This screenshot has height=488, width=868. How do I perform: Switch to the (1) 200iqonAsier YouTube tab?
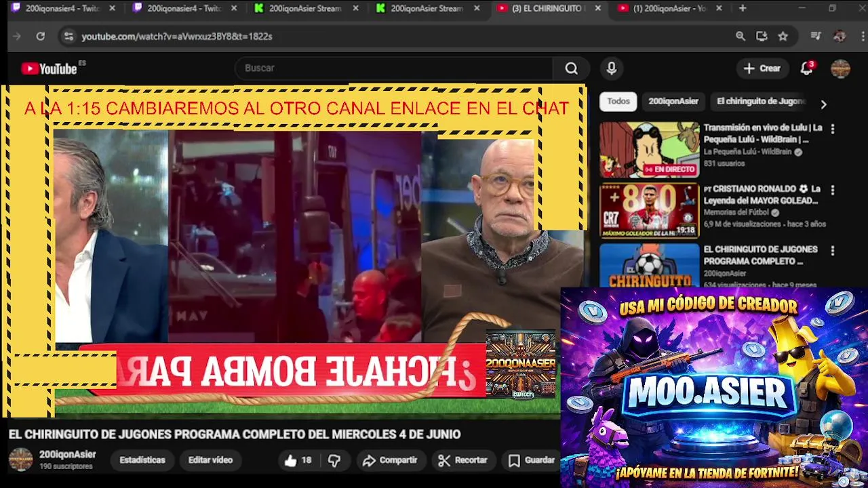click(669, 8)
